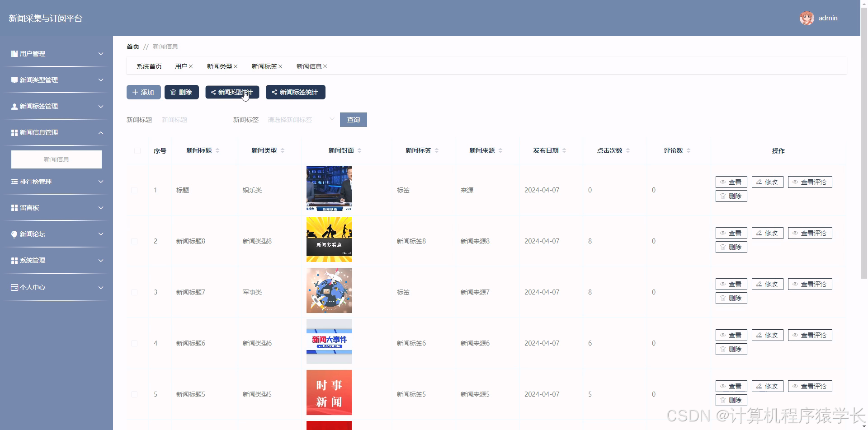
Task: Click the 个人中心 card icon
Action: [14, 287]
